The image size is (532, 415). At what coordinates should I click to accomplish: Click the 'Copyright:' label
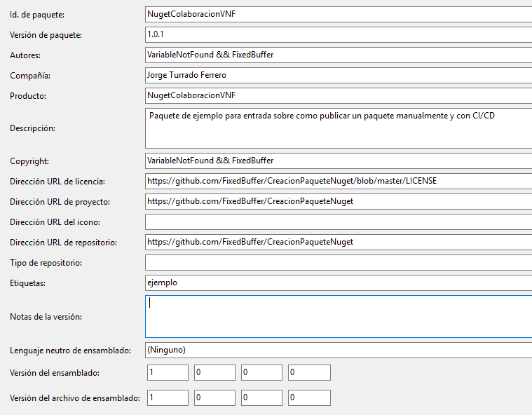(29, 161)
